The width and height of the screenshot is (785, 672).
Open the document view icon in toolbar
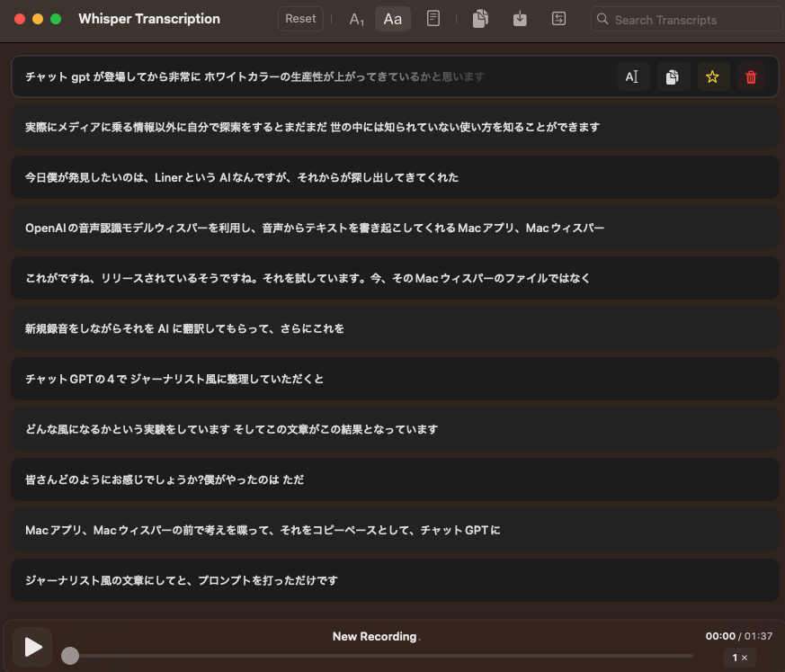coord(433,19)
